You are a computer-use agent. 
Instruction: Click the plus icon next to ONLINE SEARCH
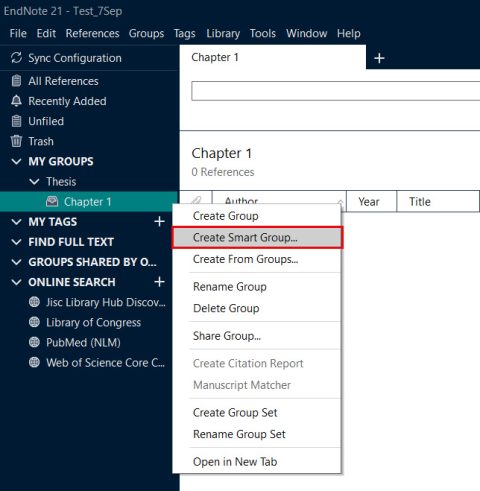pyautogui.click(x=159, y=282)
